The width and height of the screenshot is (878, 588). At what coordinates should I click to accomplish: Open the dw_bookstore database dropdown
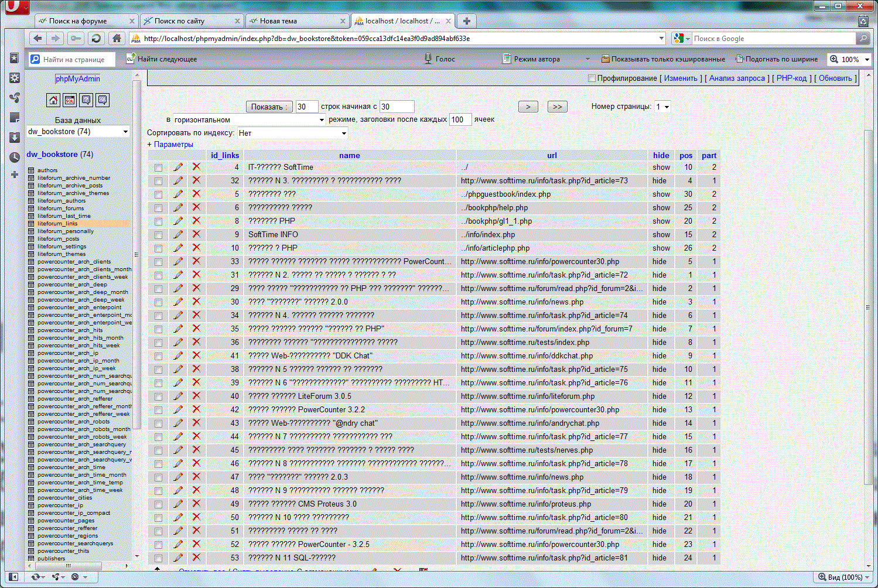click(78, 132)
